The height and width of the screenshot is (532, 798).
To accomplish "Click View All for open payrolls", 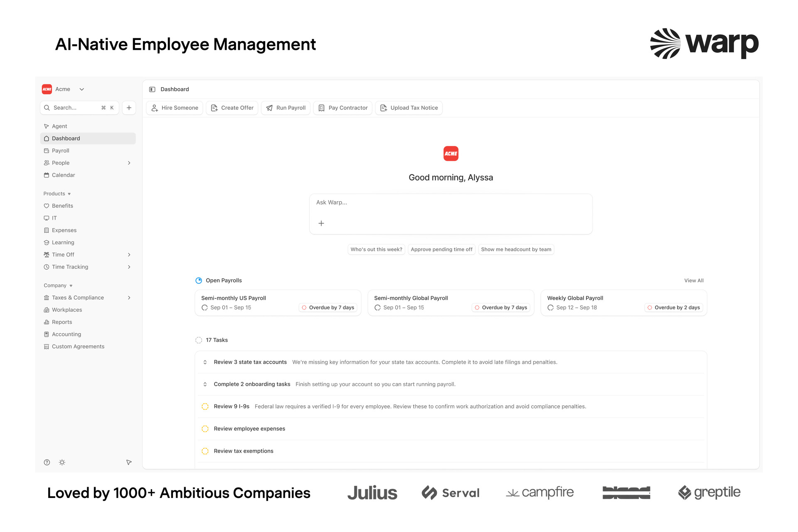I will (694, 281).
